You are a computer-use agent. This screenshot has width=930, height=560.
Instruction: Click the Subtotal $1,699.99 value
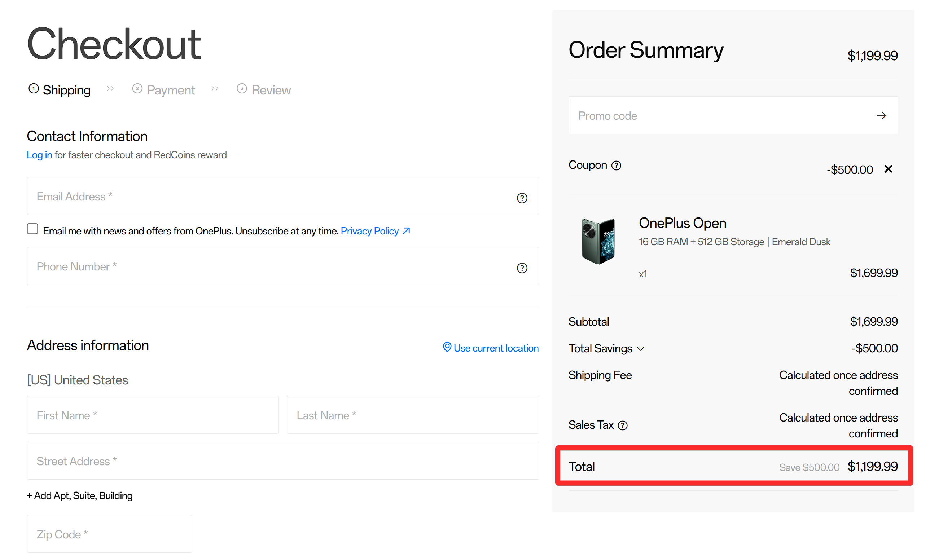point(873,322)
